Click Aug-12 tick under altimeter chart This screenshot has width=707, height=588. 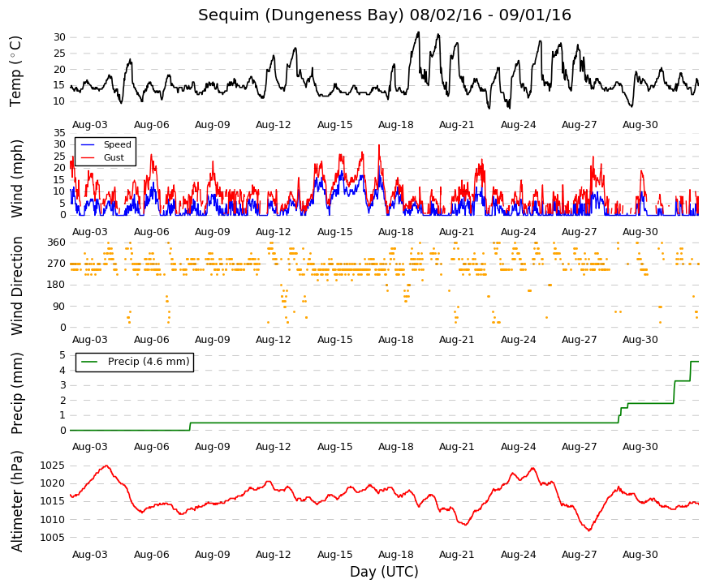coord(274,555)
